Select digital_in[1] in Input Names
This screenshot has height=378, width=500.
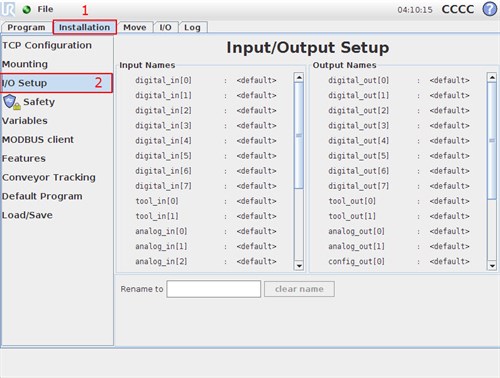(163, 95)
